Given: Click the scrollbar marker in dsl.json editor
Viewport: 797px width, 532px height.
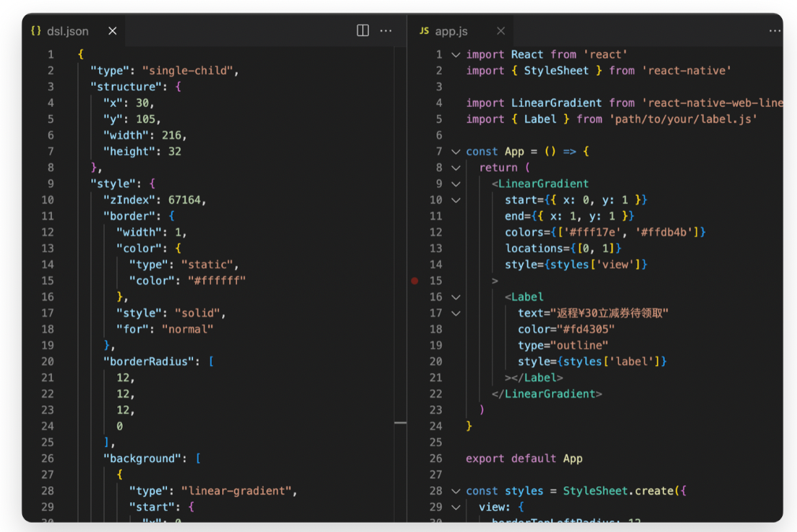Looking at the screenshot, I should (401, 423).
